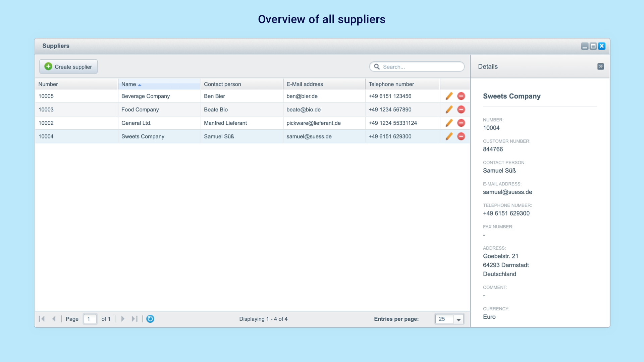Go to the first page of suppliers

[x=42, y=319]
